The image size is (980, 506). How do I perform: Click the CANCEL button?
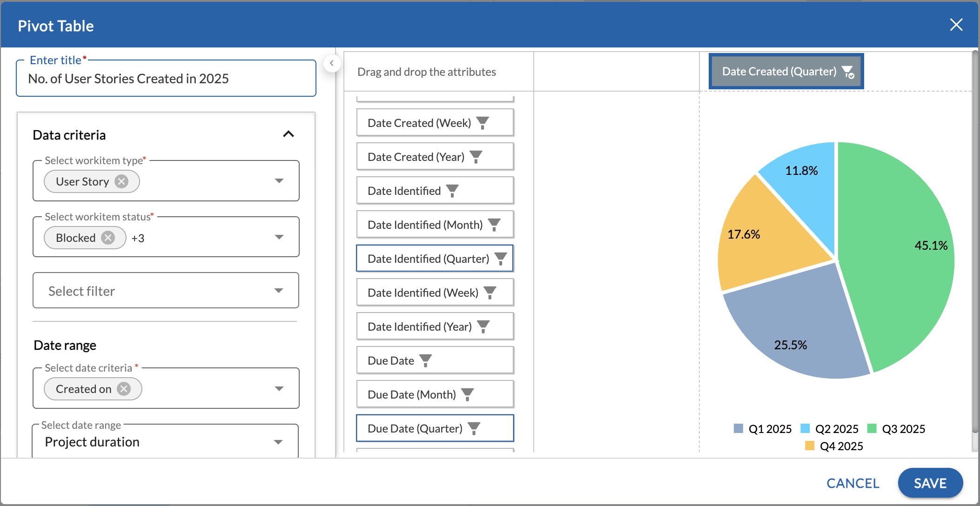tap(852, 483)
